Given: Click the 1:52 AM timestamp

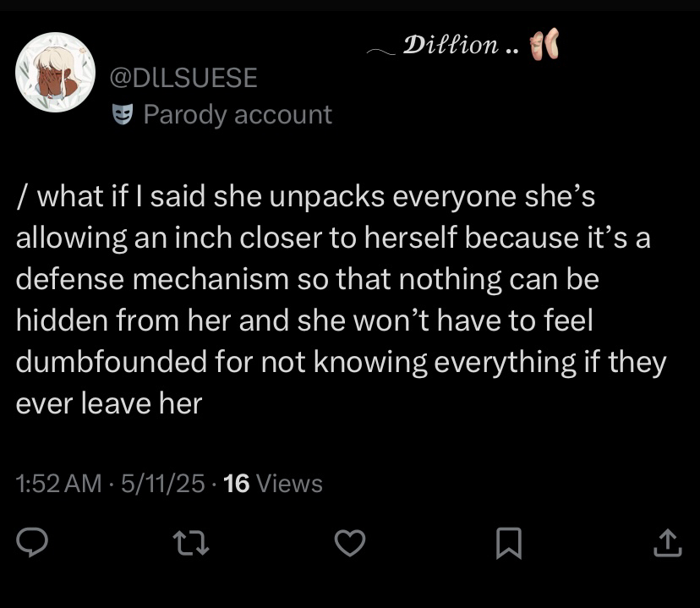Looking at the screenshot, I should tap(58, 484).
